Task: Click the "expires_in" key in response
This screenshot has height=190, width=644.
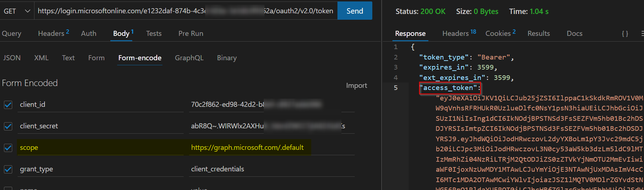Action: click(444, 67)
